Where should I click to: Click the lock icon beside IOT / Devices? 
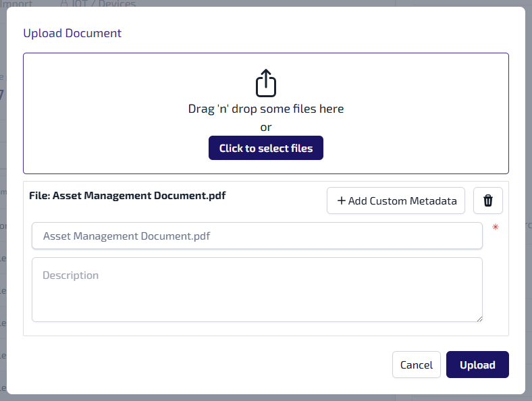pyautogui.click(x=64, y=3)
